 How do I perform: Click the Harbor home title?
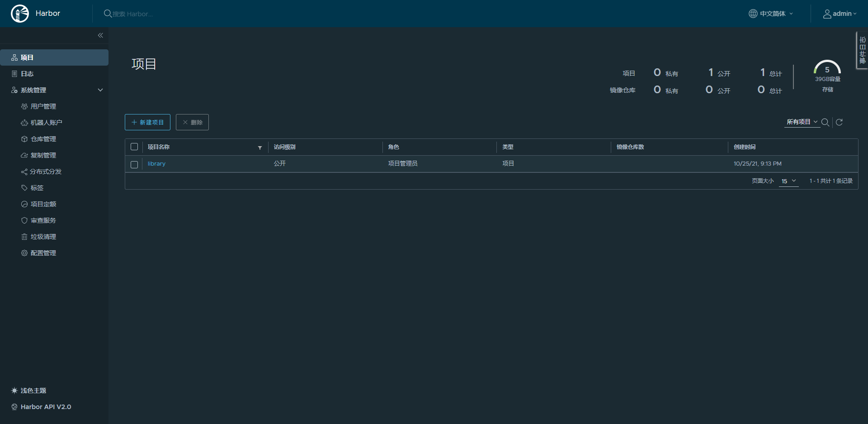click(x=48, y=14)
